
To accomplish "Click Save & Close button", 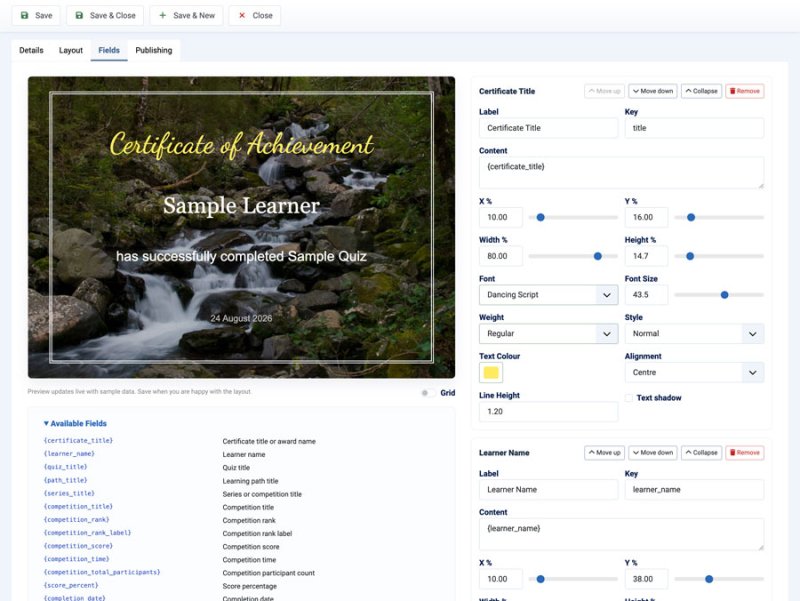I will pyautogui.click(x=105, y=15).
